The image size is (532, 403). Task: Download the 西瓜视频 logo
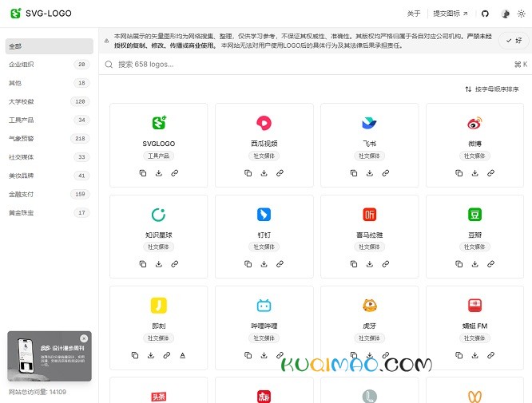264,173
